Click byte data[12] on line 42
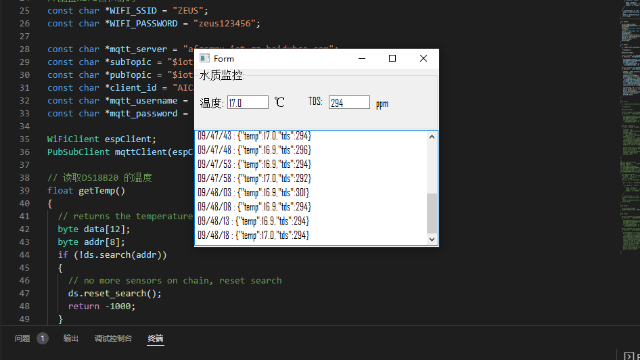 pyautogui.click(x=94, y=229)
